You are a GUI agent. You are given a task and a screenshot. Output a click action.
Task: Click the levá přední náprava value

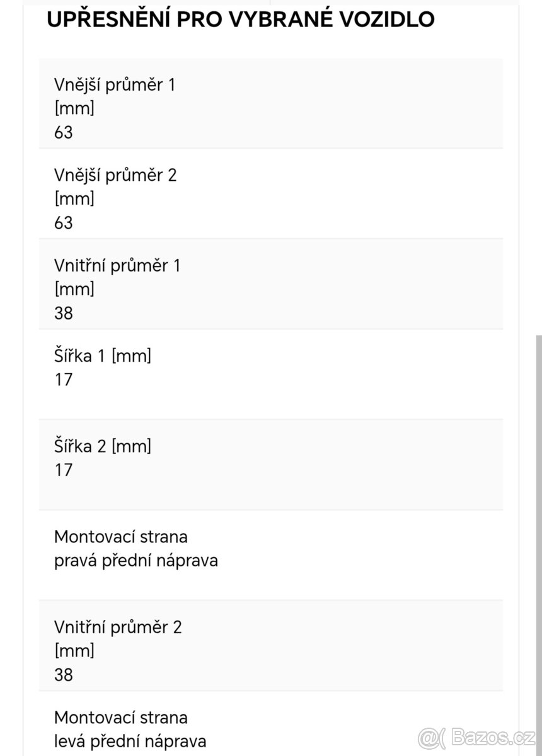point(130,741)
